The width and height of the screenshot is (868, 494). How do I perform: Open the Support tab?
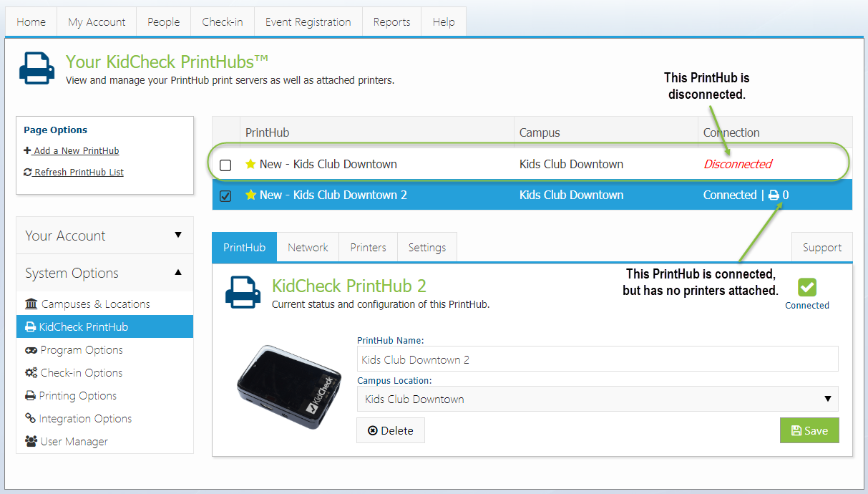tap(822, 248)
